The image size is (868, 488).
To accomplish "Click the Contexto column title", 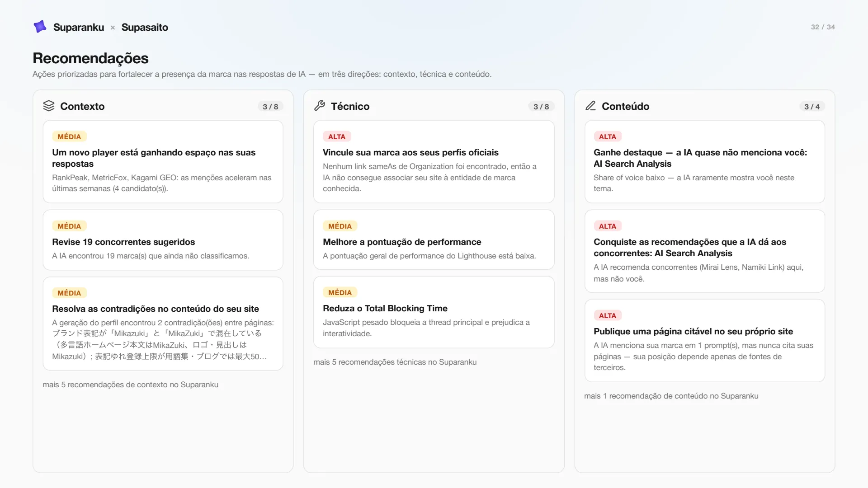I will pyautogui.click(x=82, y=106).
